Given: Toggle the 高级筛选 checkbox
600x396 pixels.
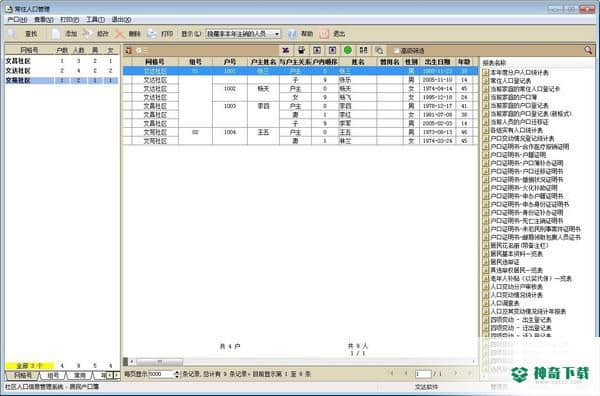Looking at the screenshot, I should point(396,51).
